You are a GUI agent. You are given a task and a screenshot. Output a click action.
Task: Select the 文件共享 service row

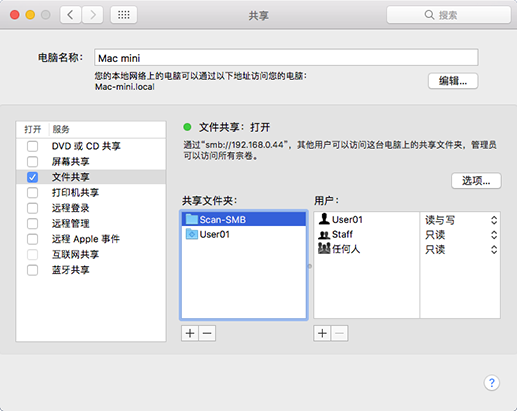(x=91, y=177)
